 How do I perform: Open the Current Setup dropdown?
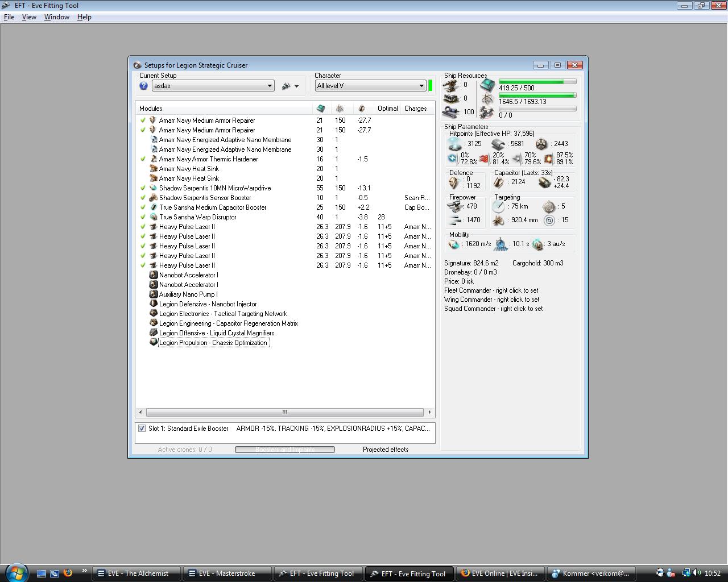point(270,86)
